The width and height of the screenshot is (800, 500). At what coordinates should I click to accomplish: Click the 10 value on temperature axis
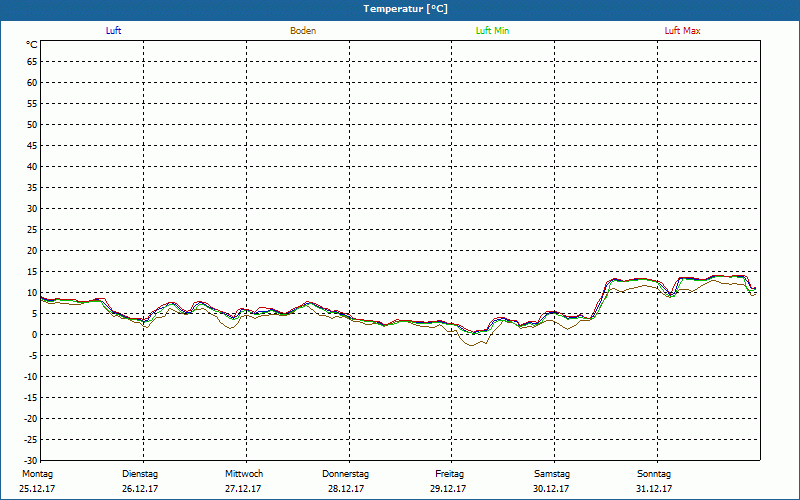point(32,293)
